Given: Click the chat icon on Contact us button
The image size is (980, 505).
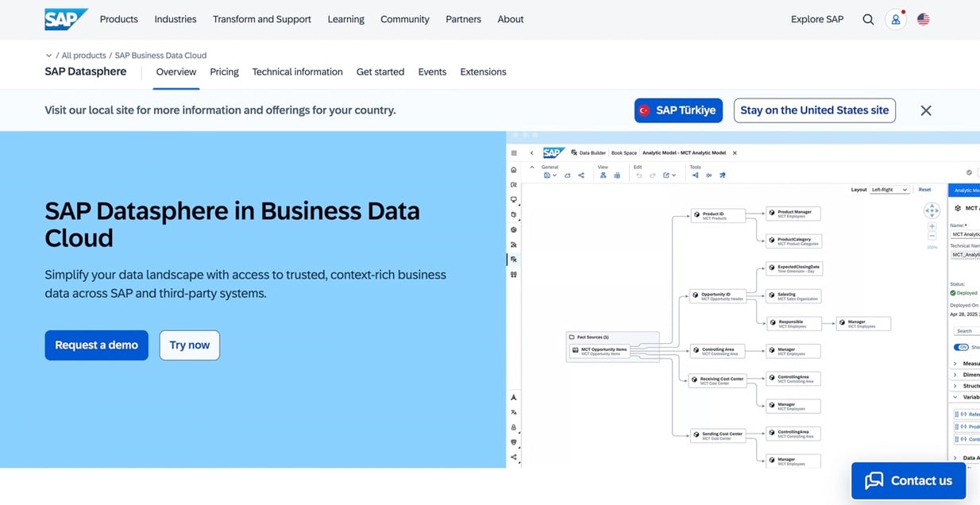Looking at the screenshot, I should [x=874, y=480].
